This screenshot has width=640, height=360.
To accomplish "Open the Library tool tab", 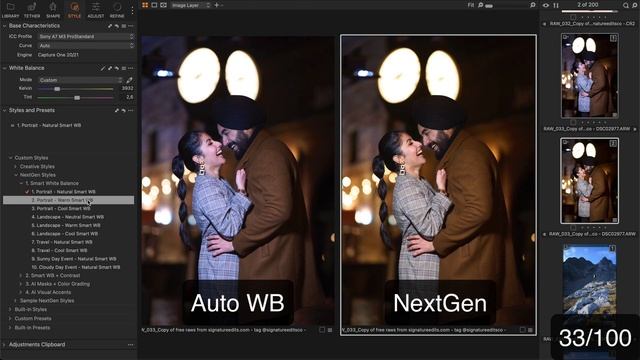I will pos(10,10).
